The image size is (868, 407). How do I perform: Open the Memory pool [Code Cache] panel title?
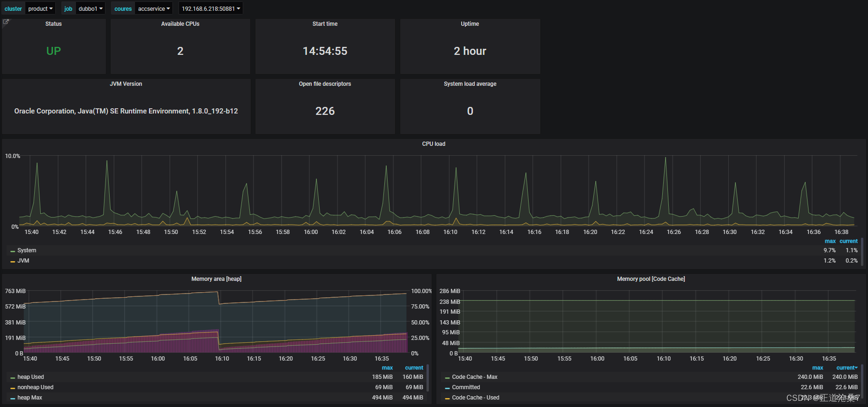pos(651,279)
